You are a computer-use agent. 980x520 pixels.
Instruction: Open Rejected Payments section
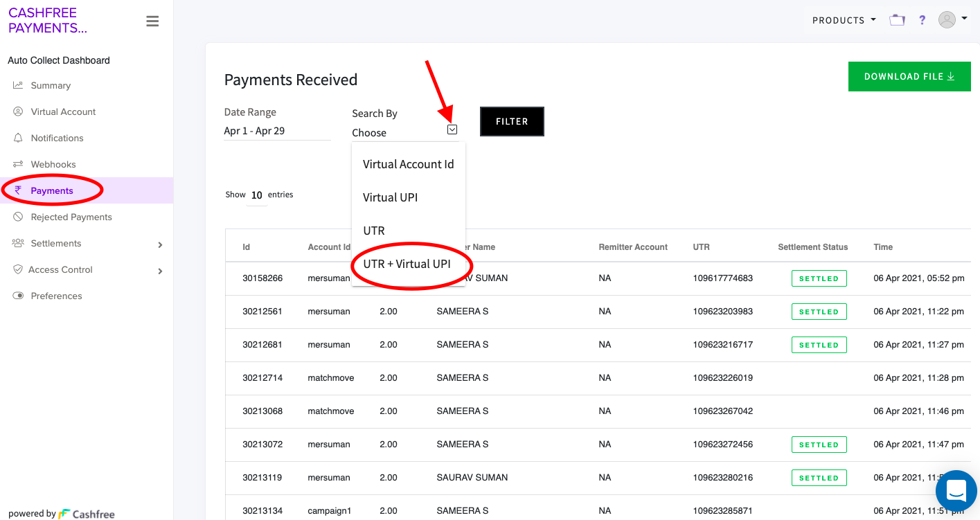(71, 217)
